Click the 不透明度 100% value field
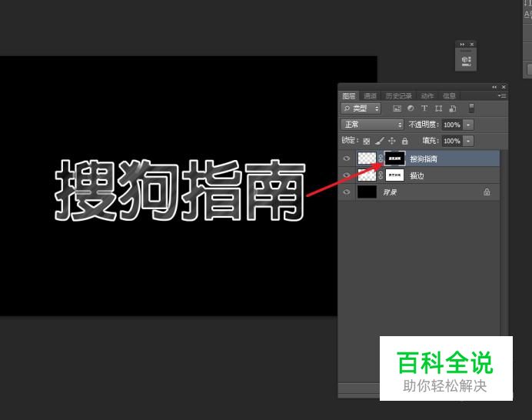 point(452,125)
